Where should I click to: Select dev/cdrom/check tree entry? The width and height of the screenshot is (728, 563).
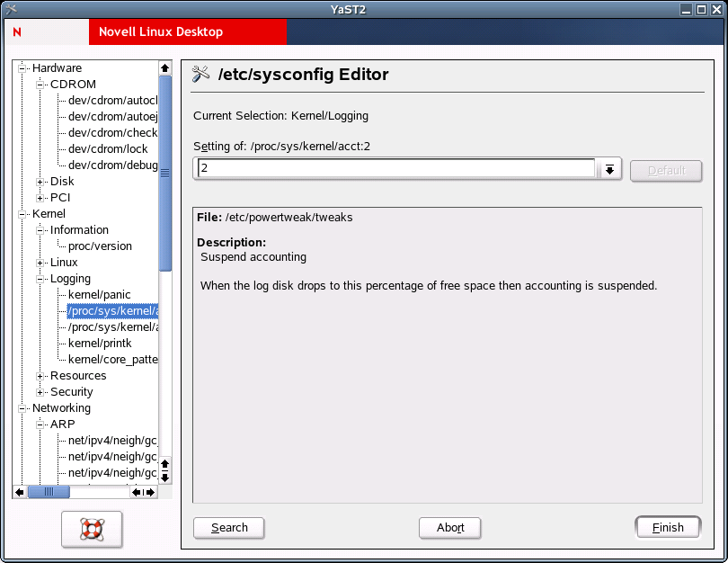click(113, 133)
